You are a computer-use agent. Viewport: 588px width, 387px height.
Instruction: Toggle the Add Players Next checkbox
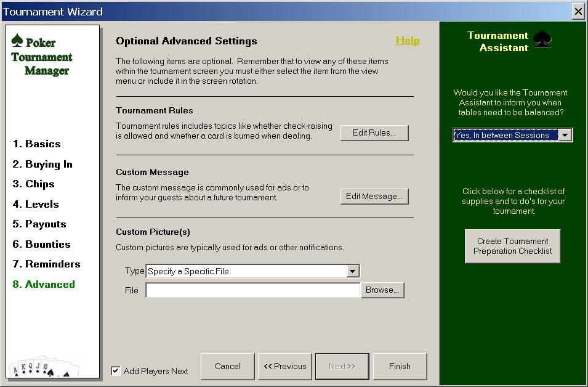[115, 370]
